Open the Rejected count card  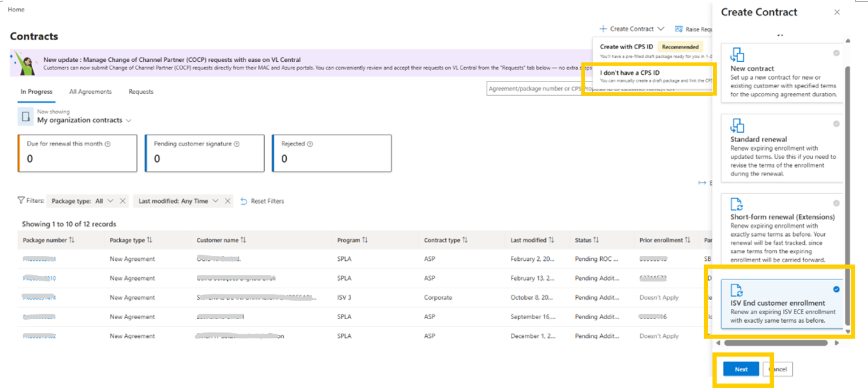coord(332,154)
